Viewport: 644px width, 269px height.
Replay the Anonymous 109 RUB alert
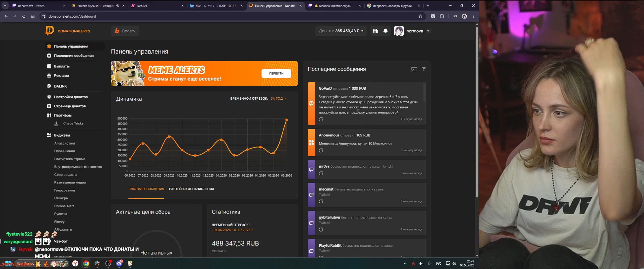(321, 150)
